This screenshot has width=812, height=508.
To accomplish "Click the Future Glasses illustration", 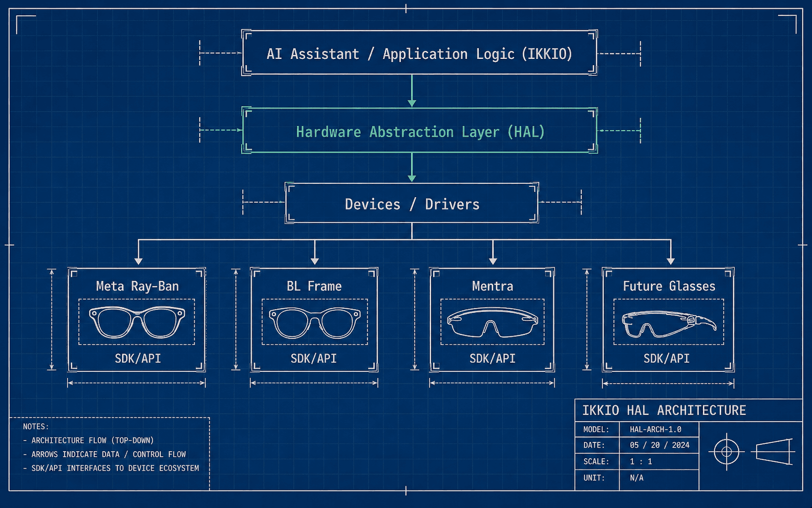I will (669, 324).
